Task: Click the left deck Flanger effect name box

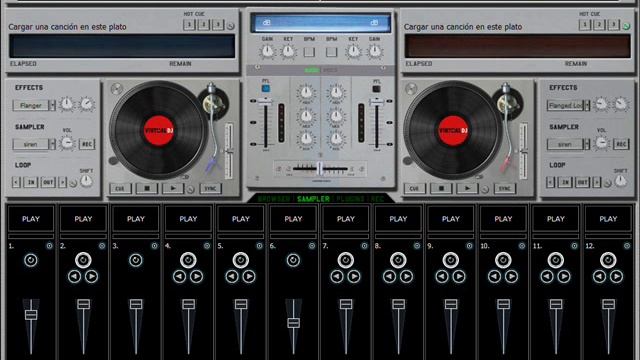Action: (x=31, y=105)
